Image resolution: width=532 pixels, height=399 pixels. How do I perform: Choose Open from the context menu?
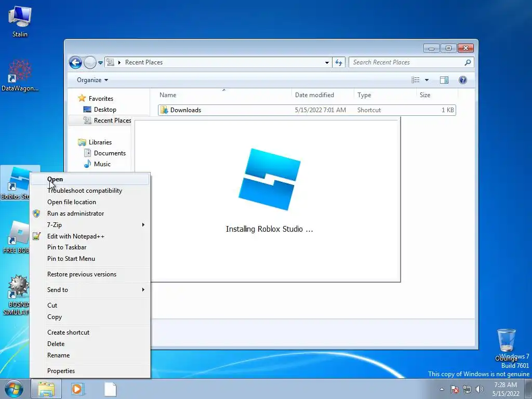tap(90, 179)
